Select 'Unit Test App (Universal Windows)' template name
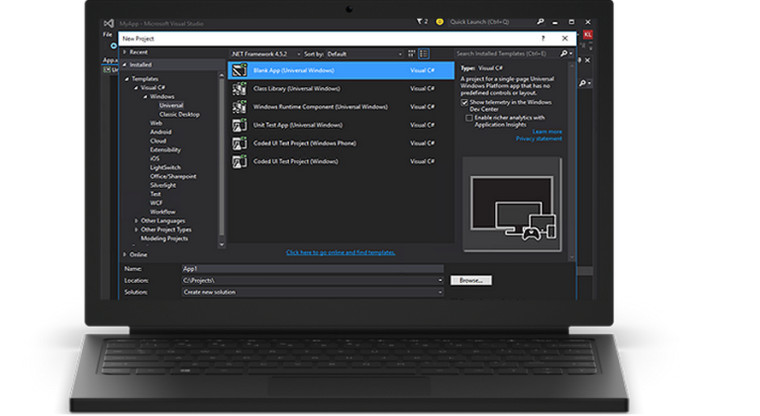This screenshot has width=760, height=416. coord(298,125)
